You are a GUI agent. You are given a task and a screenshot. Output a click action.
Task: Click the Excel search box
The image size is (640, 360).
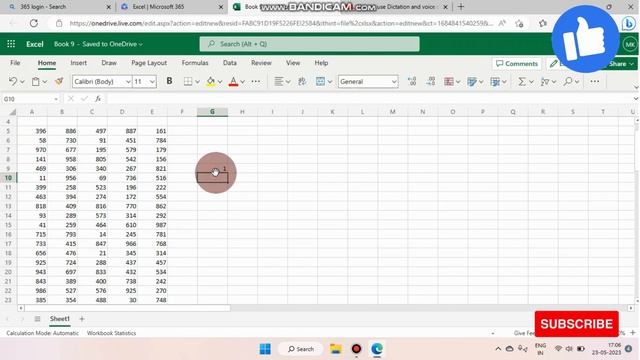pos(309,44)
